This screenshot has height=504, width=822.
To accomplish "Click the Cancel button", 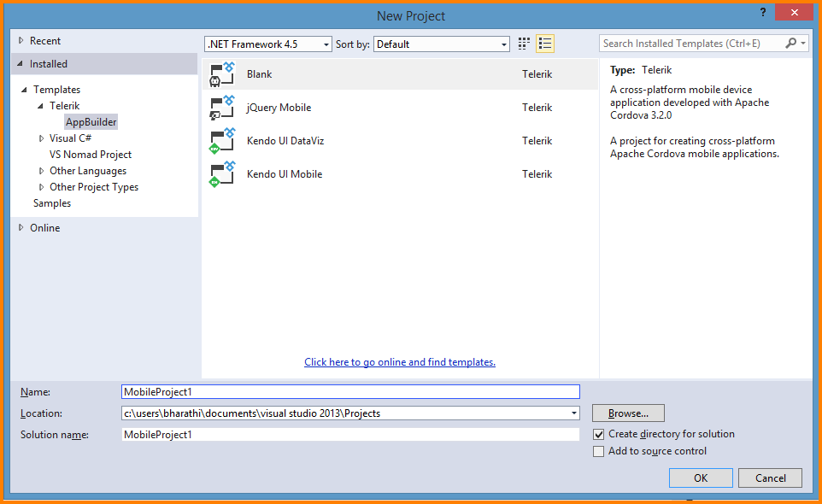I will click(x=770, y=478).
